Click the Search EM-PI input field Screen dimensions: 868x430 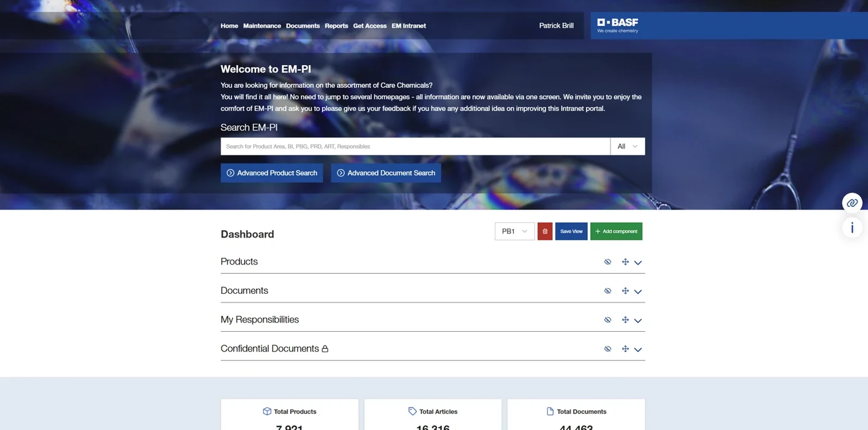tap(415, 147)
